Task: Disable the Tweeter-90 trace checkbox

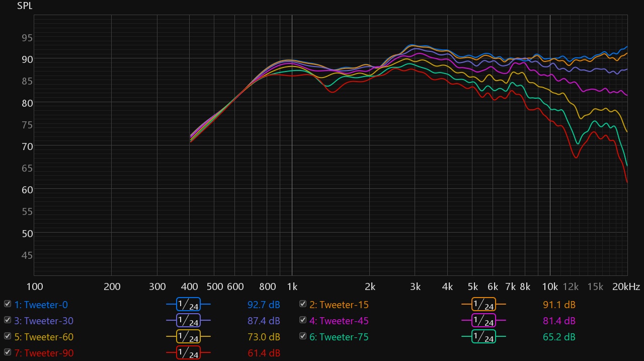Action: (8, 352)
